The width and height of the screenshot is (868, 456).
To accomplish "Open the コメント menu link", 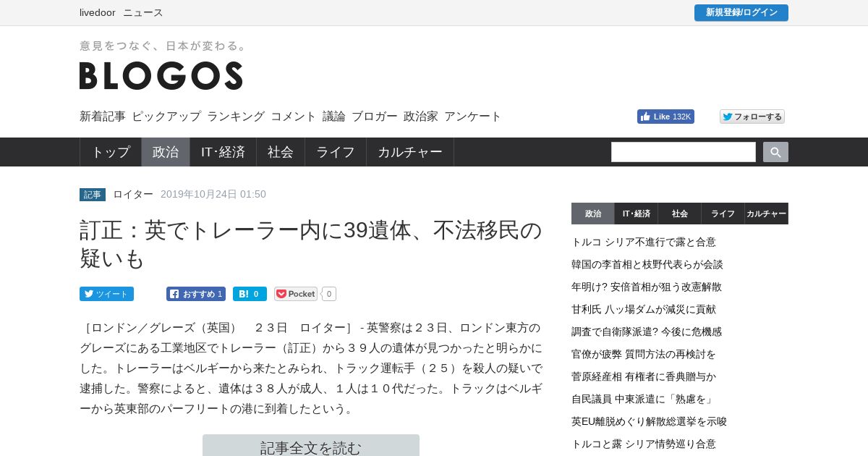I will pos(294,116).
